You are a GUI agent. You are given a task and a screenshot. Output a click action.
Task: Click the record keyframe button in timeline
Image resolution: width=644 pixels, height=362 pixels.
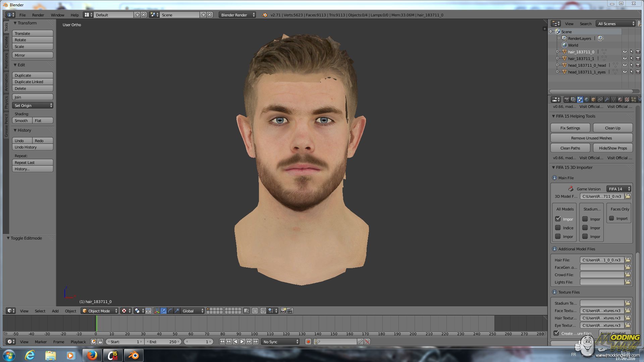[x=308, y=342]
